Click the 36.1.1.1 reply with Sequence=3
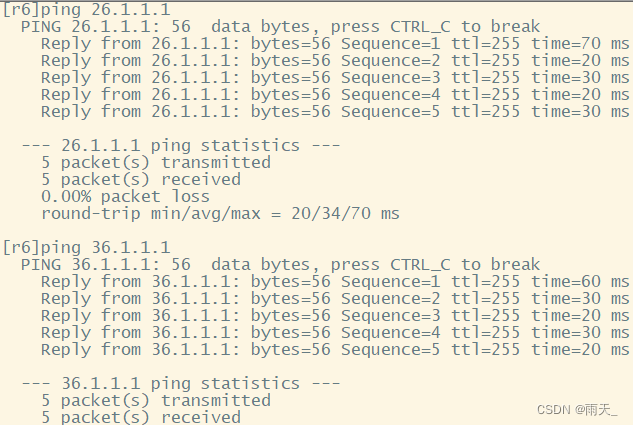 coord(335,316)
